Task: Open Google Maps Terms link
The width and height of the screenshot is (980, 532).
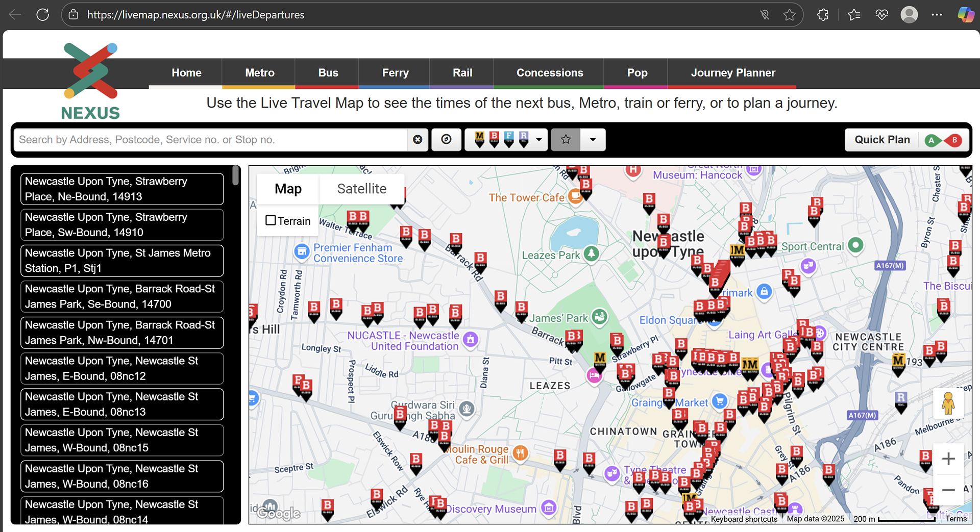Action: tap(956, 519)
